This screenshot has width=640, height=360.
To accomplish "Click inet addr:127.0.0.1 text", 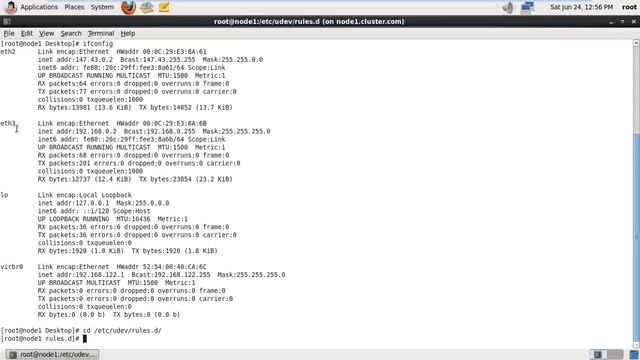I will [73, 203].
